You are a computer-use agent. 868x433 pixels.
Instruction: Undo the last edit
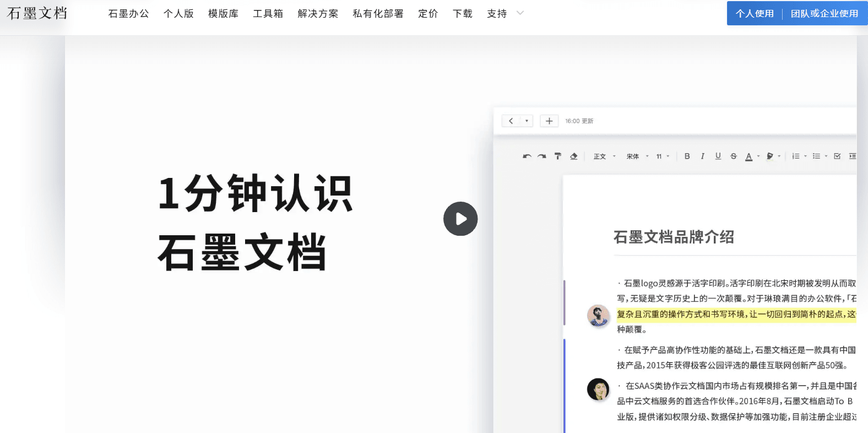527,156
